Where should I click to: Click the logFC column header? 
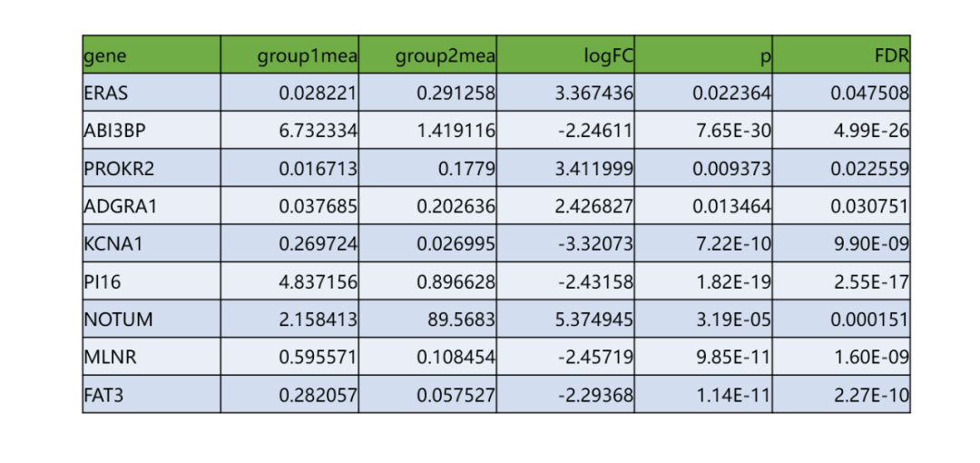tap(565, 55)
